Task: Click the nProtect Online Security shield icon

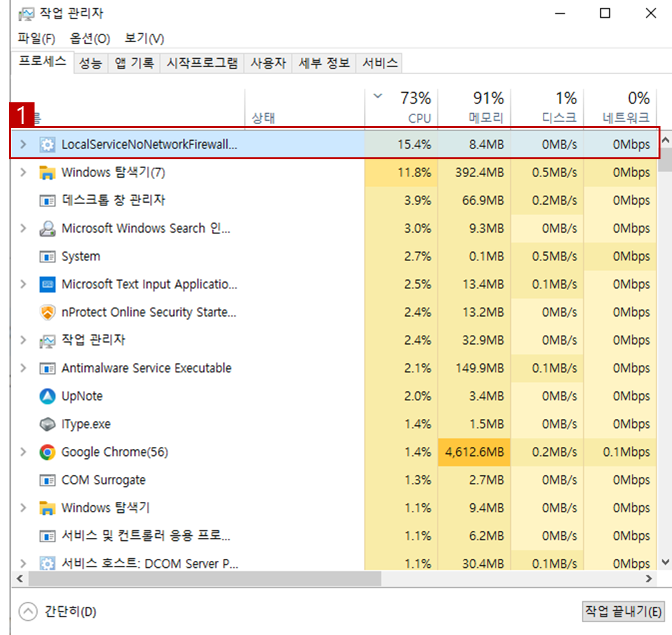Action: [47, 312]
